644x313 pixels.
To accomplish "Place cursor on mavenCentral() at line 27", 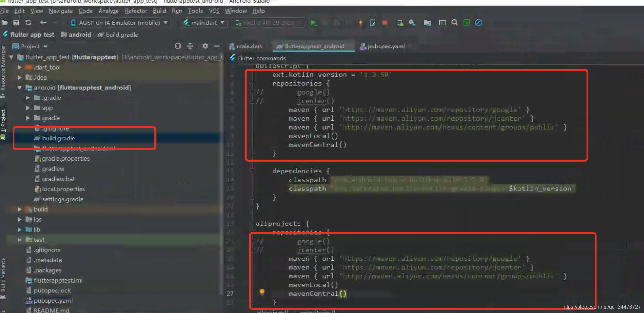I will tap(318, 293).
